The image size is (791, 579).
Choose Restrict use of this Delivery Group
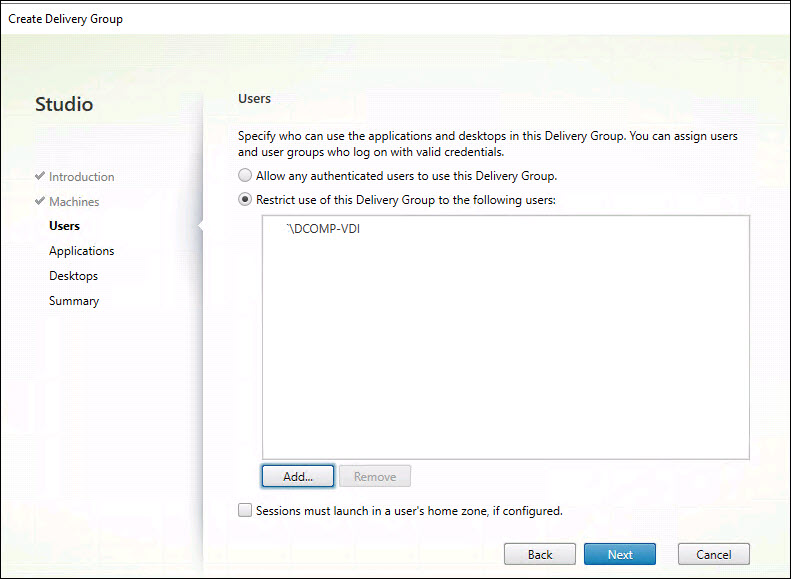click(x=245, y=199)
